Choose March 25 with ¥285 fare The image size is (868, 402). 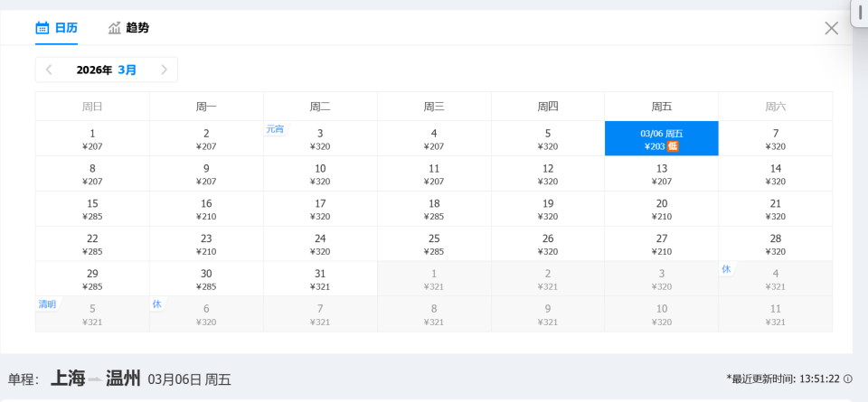(434, 244)
